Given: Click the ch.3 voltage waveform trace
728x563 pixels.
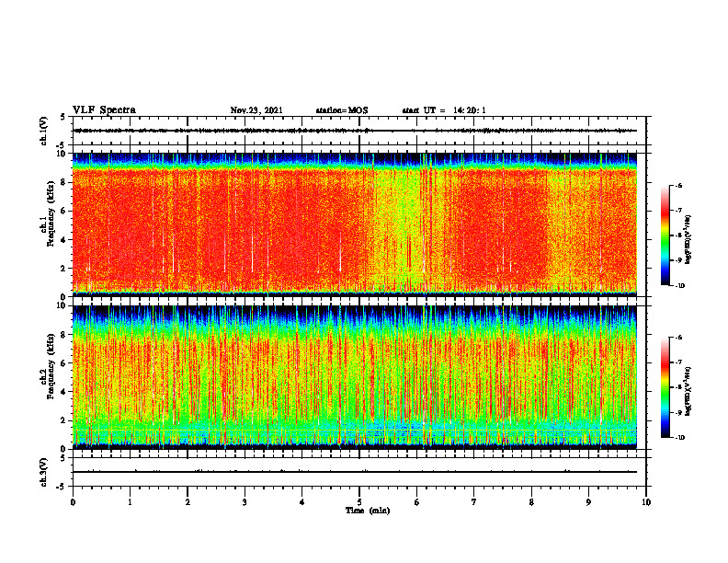Looking at the screenshot, I should click(355, 472).
